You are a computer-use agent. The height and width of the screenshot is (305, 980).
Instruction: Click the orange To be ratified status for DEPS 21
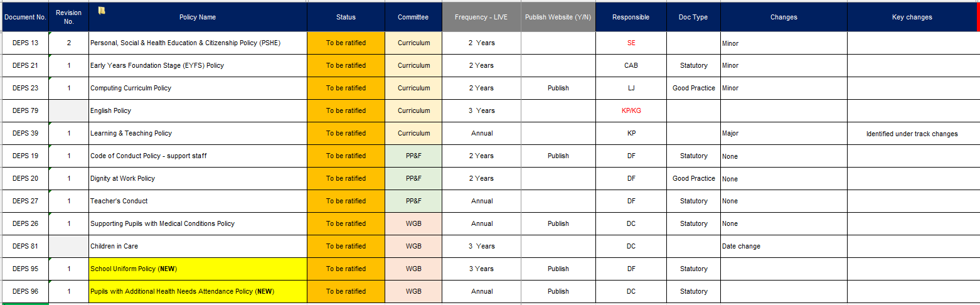(346, 66)
